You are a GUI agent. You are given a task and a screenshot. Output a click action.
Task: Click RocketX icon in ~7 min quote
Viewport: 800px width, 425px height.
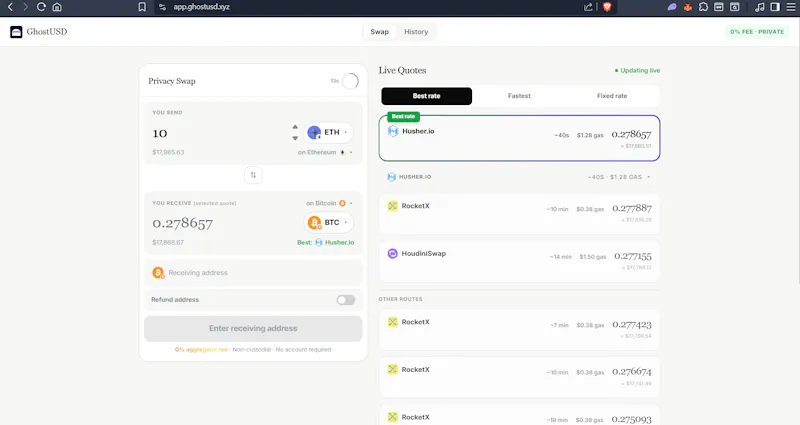(x=392, y=322)
